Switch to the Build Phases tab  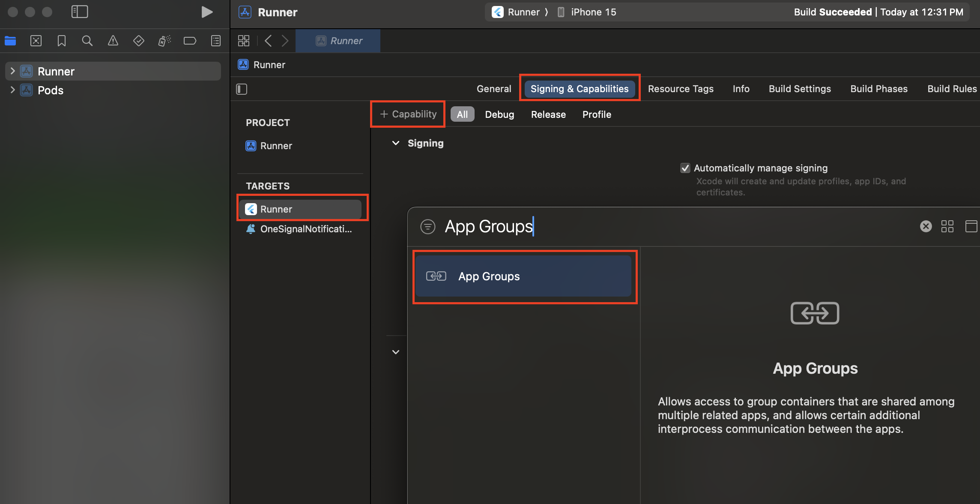879,89
